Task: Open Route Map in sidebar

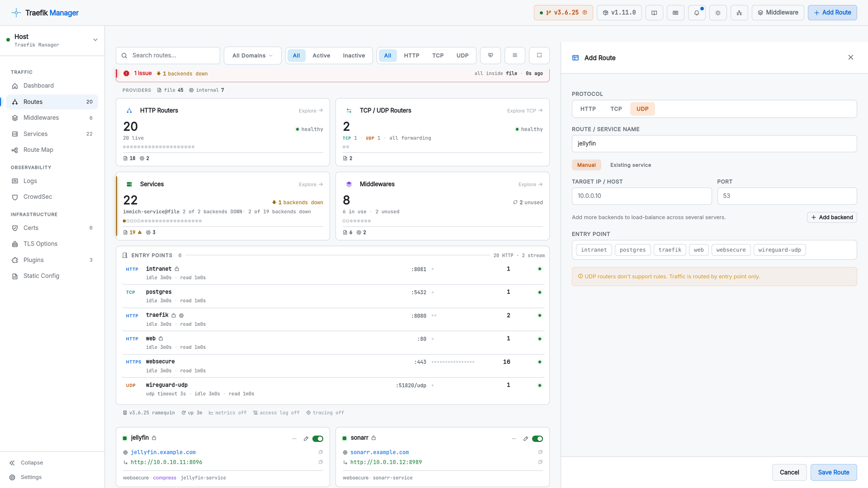Action: click(52, 150)
